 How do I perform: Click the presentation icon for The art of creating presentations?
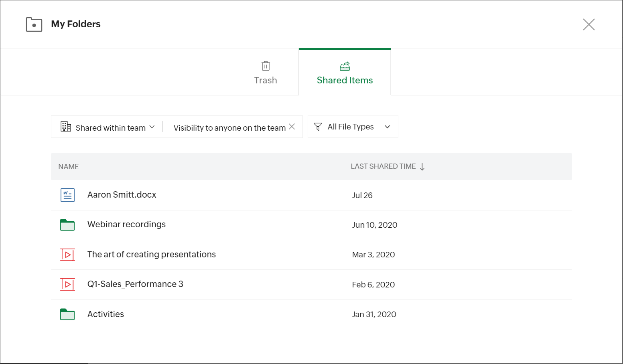(67, 255)
